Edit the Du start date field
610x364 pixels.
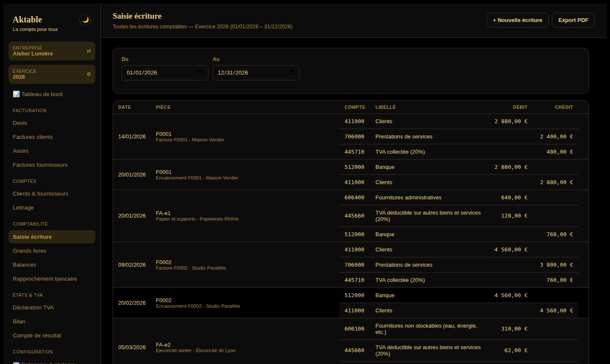(x=165, y=73)
